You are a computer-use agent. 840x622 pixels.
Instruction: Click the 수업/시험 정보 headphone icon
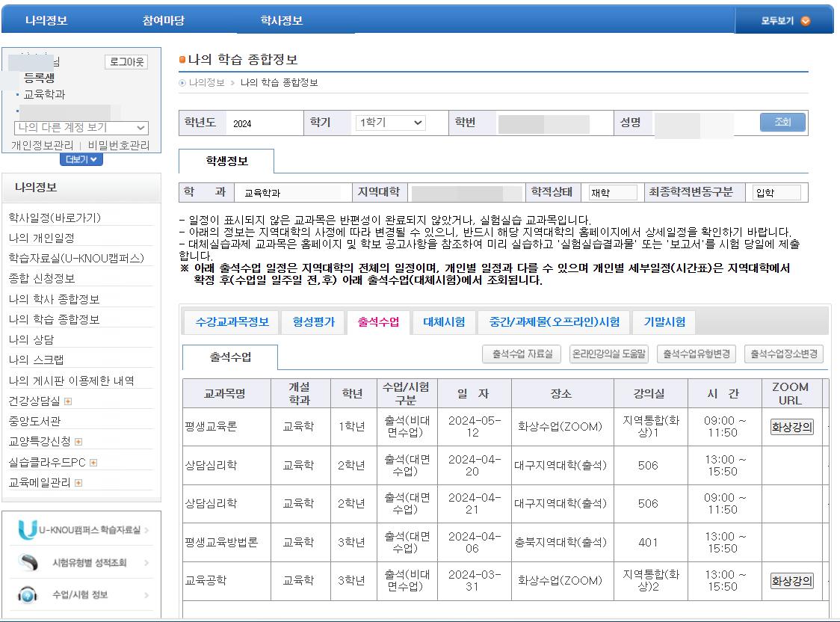click(28, 594)
